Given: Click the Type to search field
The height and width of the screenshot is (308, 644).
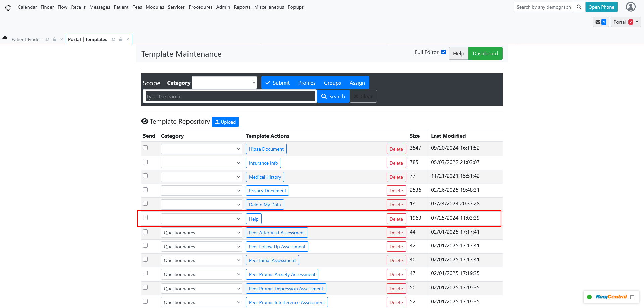Looking at the screenshot, I should (x=230, y=96).
